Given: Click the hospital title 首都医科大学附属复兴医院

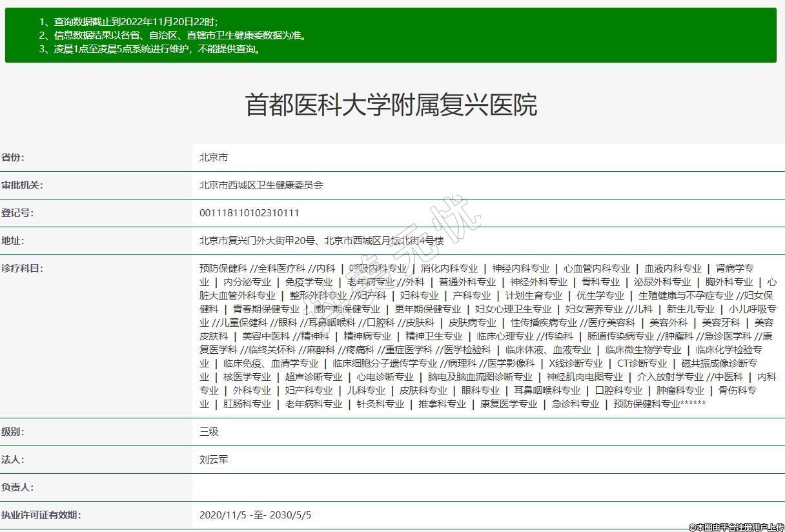Looking at the screenshot, I should pos(391,105).
